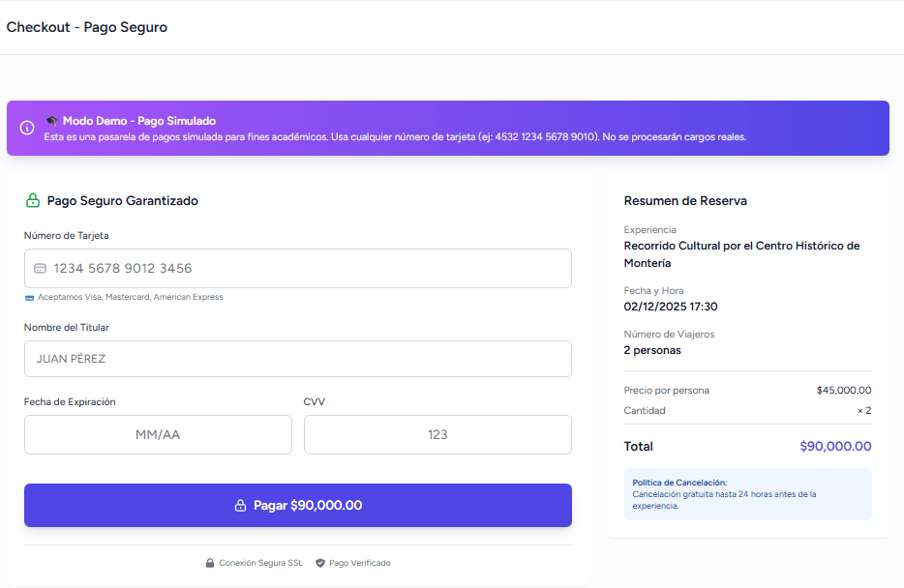Click the padlock icon on the Pagar button

pyautogui.click(x=240, y=505)
